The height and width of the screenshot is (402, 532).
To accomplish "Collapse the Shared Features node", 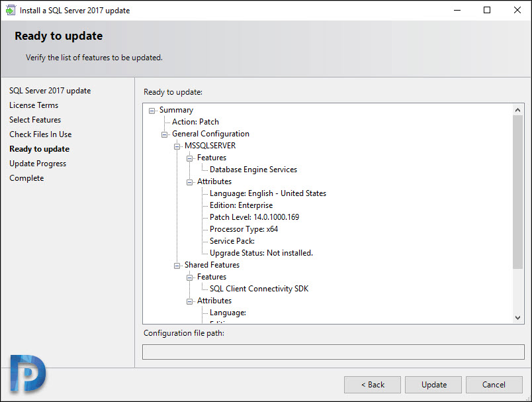I will pyautogui.click(x=177, y=266).
